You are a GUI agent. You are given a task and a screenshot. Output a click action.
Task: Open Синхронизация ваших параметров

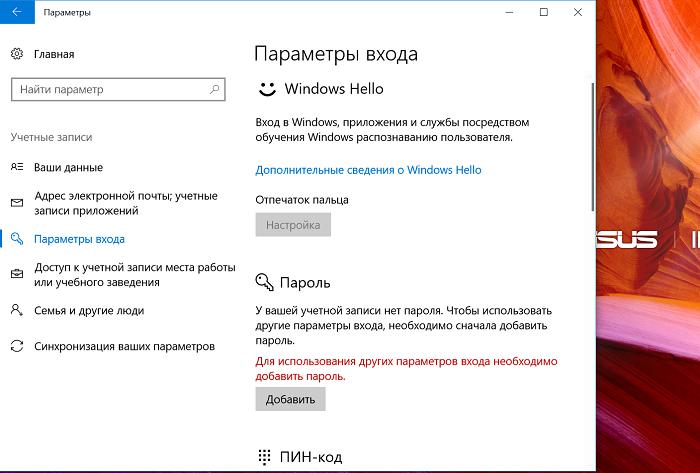pos(125,346)
